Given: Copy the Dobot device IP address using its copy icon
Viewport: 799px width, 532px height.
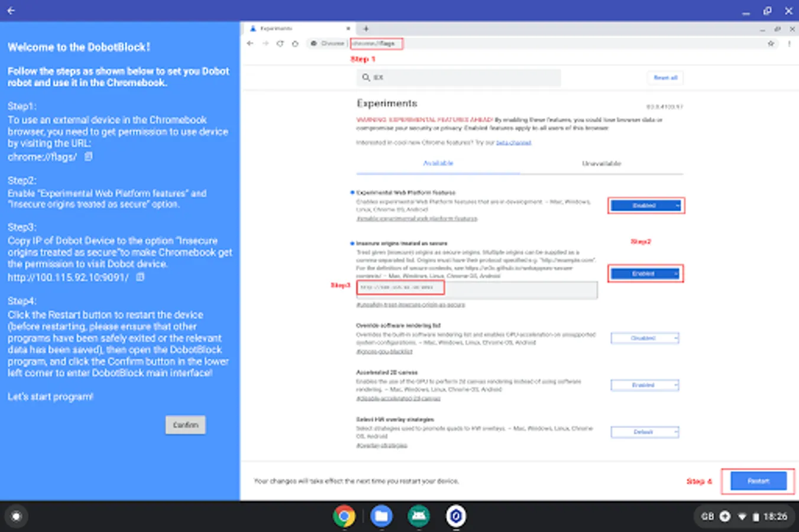Looking at the screenshot, I should tap(140, 277).
